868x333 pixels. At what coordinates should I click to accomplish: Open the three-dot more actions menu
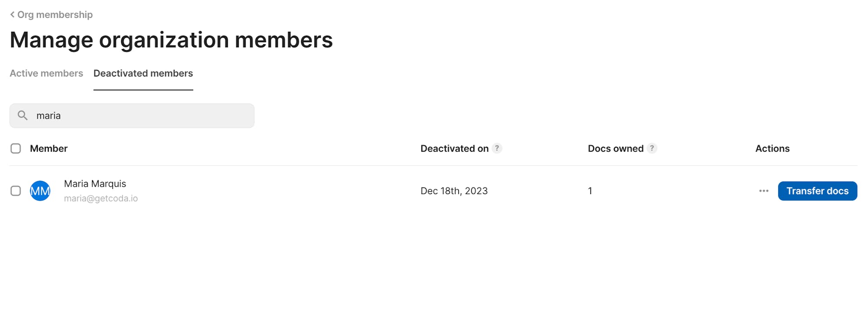point(764,191)
